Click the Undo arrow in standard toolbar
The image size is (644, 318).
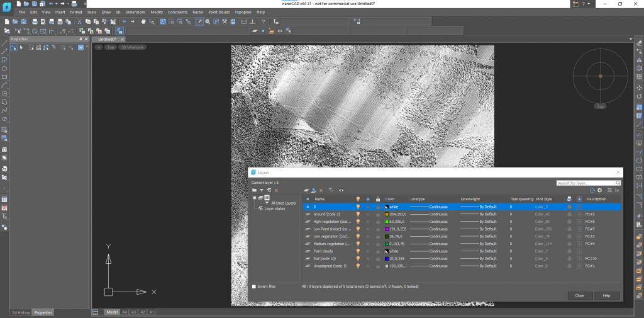click(125, 21)
